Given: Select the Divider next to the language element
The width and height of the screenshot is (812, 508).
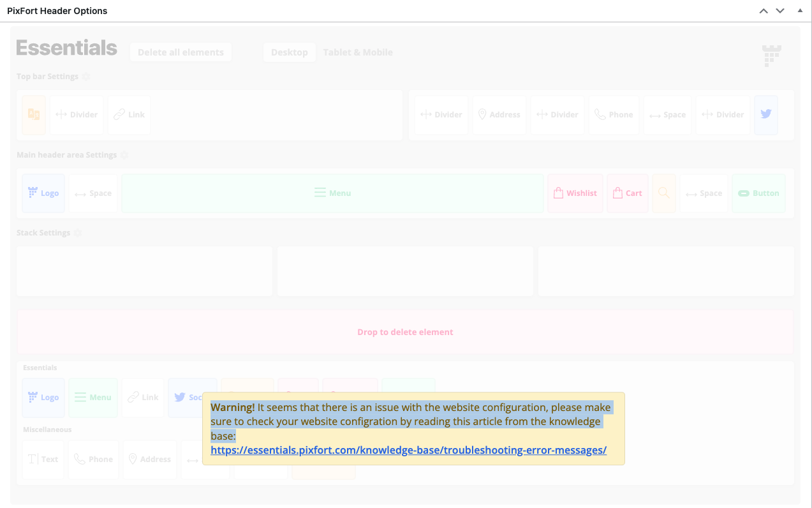Looking at the screenshot, I should (77, 115).
